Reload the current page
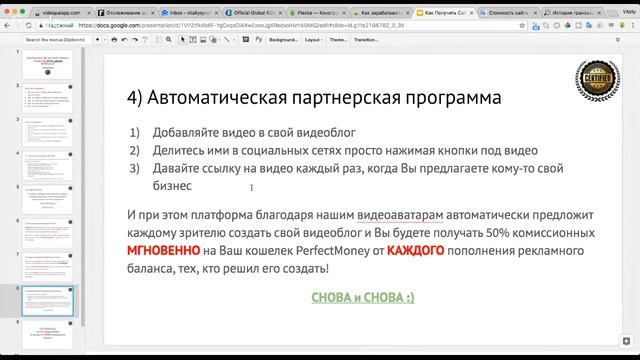 click(28, 25)
